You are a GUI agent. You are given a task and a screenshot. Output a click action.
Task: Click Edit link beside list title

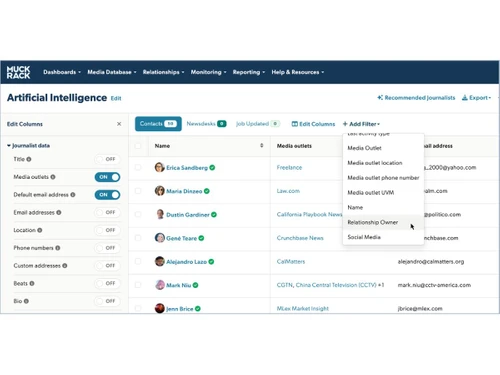tap(116, 98)
